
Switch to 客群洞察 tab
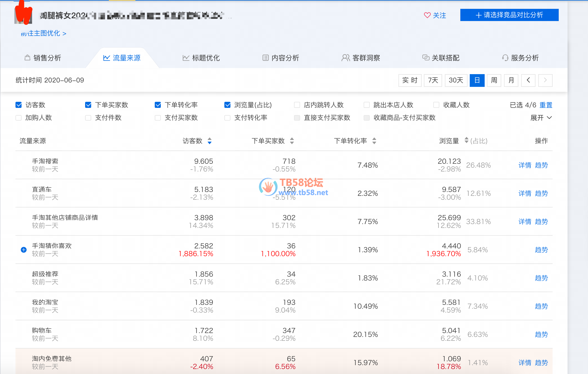click(361, 58)
